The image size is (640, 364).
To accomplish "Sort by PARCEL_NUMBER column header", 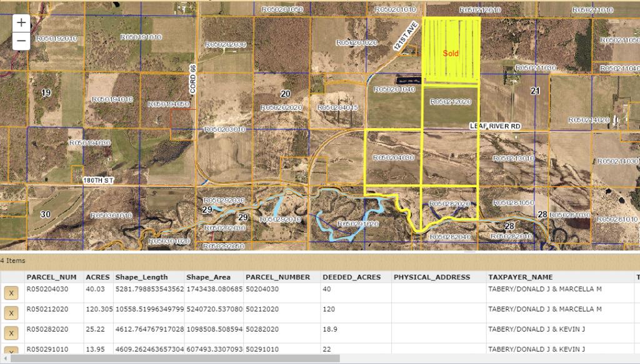I will (x=277, y=277).
